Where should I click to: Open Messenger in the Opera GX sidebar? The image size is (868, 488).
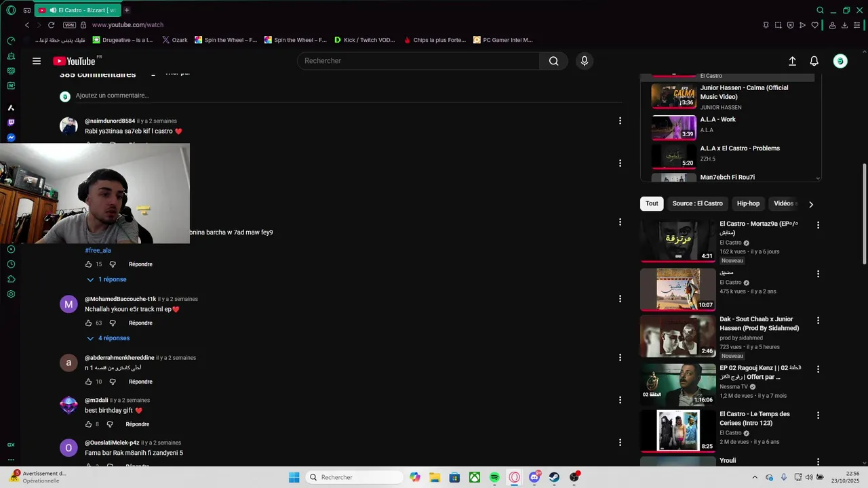point(11,138)
